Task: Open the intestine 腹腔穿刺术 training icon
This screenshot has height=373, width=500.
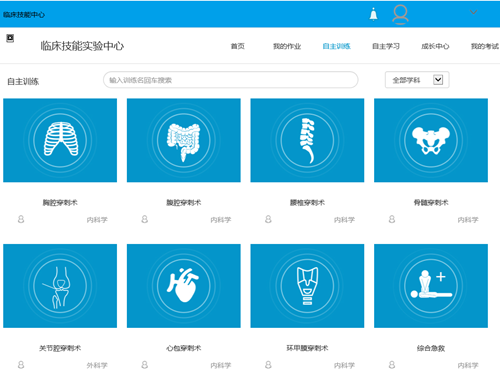Action: [x=184, y=140]
